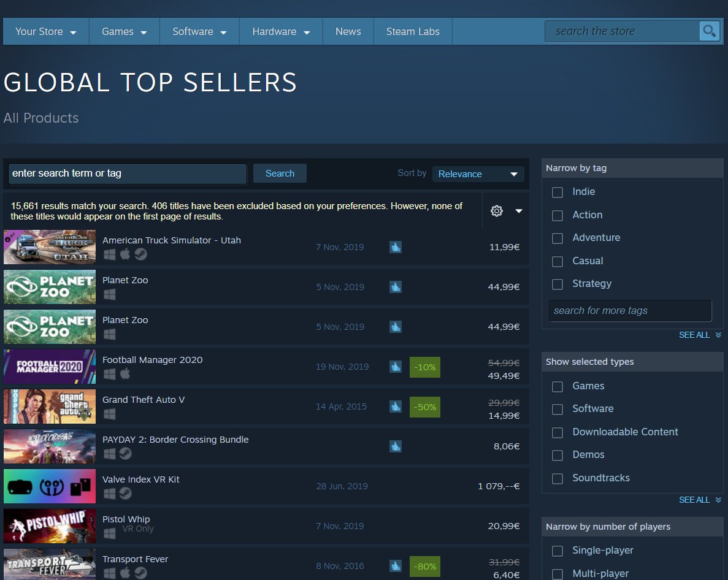Expand preferences arrow next to gear

[x=519, y=211]
